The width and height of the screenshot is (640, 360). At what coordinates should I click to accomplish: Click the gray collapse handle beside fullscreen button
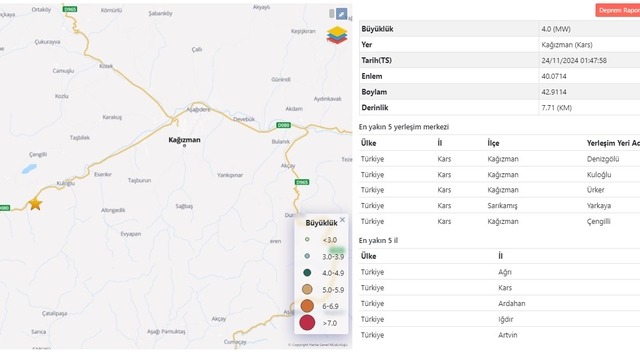[x=331, y=14]
